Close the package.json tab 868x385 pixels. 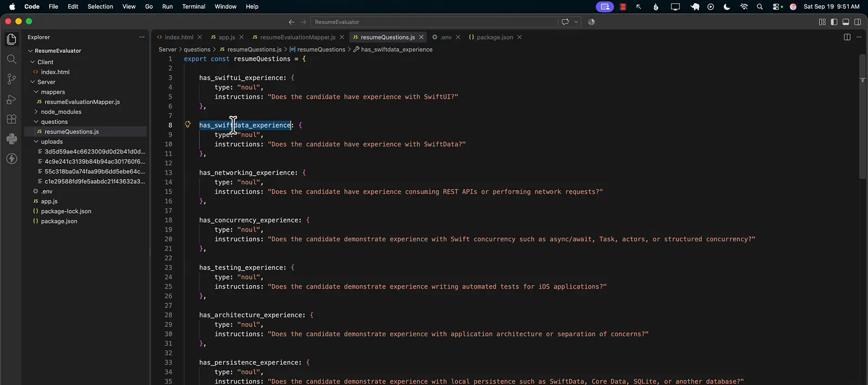519,37
